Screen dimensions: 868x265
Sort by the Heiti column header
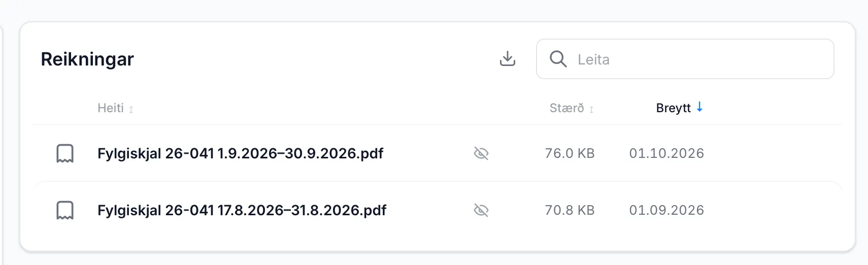pos(111,108)
